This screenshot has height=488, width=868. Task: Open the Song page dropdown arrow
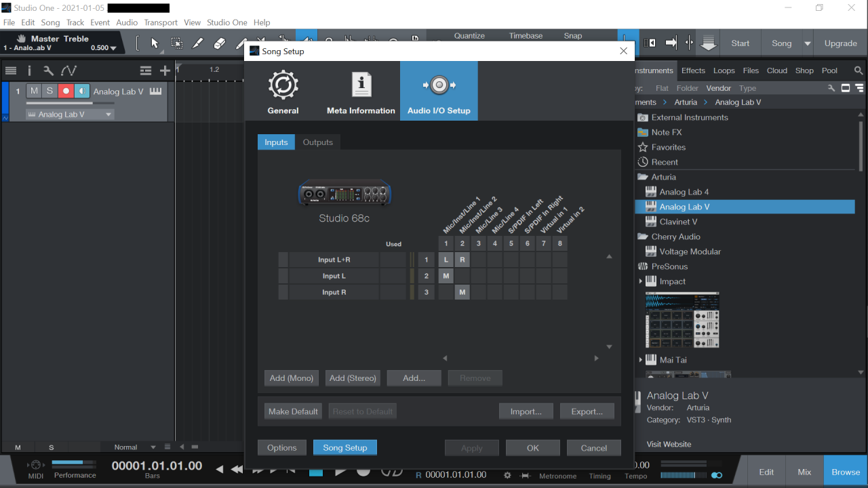(x=807, y=43)
